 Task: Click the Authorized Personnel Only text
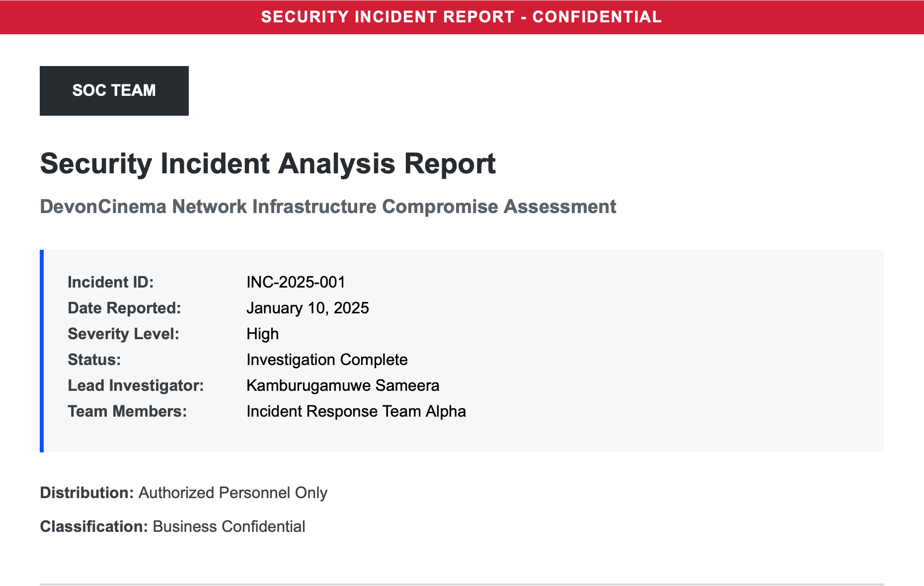click(x=233, y=493)
